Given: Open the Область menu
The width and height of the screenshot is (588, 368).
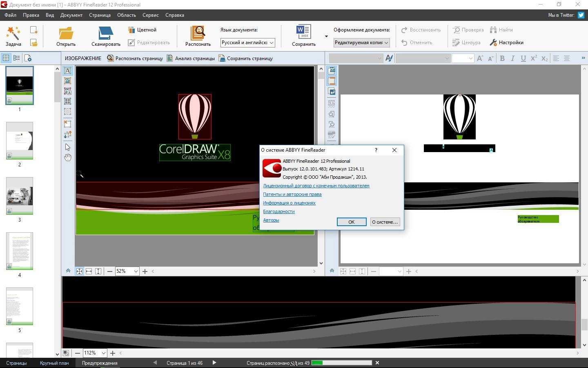Looking at the screenshot, I should 127,15.
